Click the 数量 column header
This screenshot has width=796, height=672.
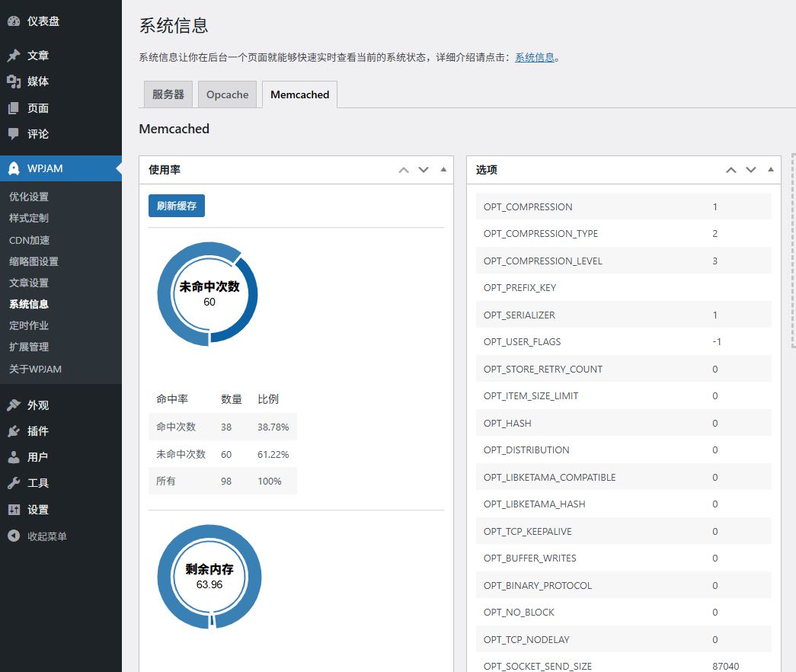(x=232, y=399)
